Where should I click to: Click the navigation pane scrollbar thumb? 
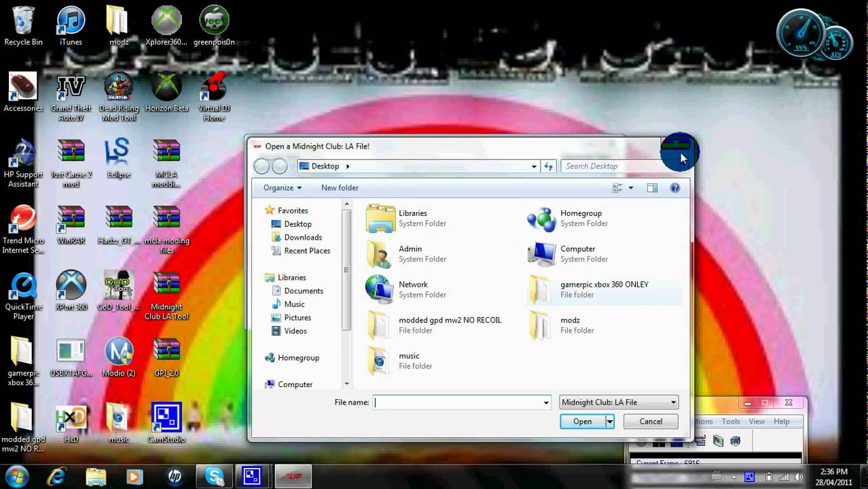coord(347,270)
